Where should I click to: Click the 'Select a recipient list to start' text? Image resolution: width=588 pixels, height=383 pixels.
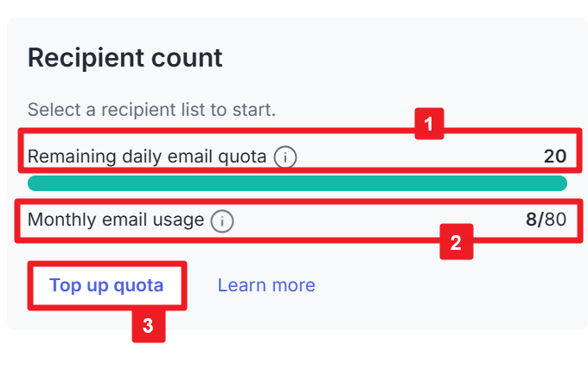click(x=152, y=110)
